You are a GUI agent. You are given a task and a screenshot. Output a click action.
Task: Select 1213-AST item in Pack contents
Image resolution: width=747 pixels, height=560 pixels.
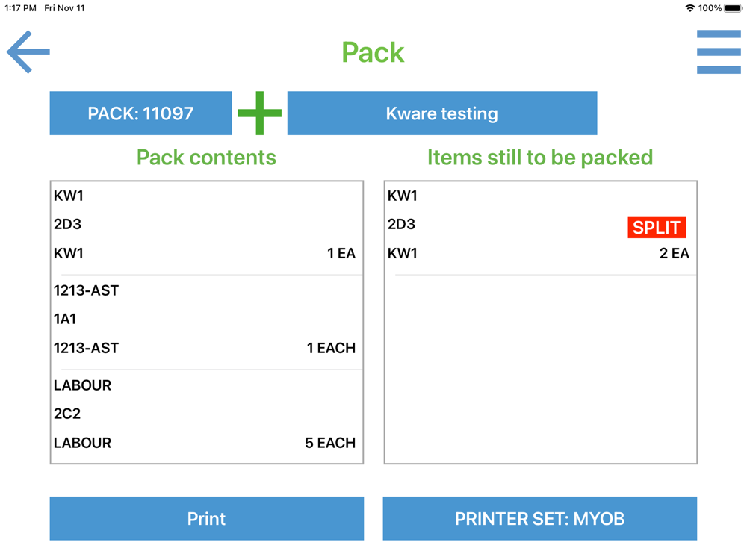click(x=86, y=290)
